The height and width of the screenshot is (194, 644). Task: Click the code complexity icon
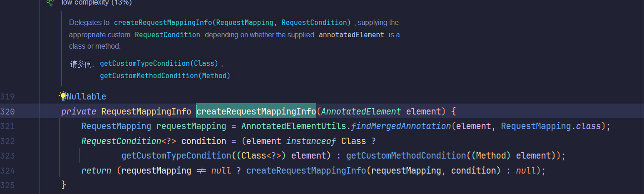coord(50,2)
